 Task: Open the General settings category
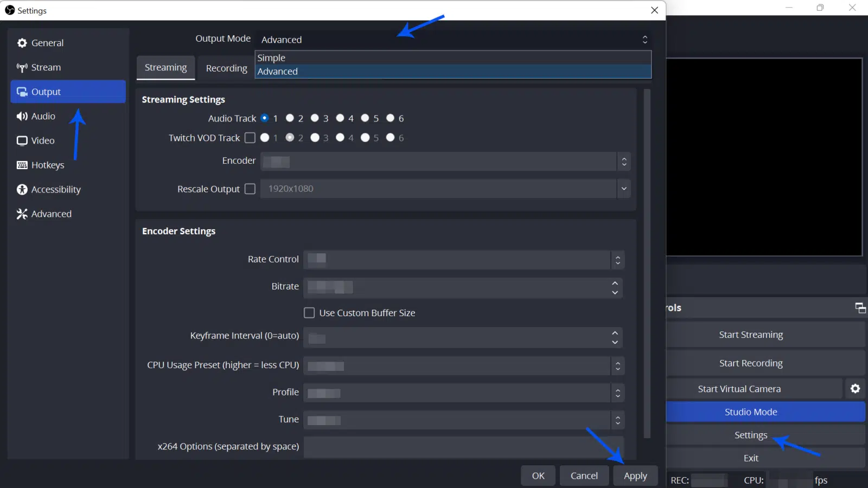coord(68,43)
